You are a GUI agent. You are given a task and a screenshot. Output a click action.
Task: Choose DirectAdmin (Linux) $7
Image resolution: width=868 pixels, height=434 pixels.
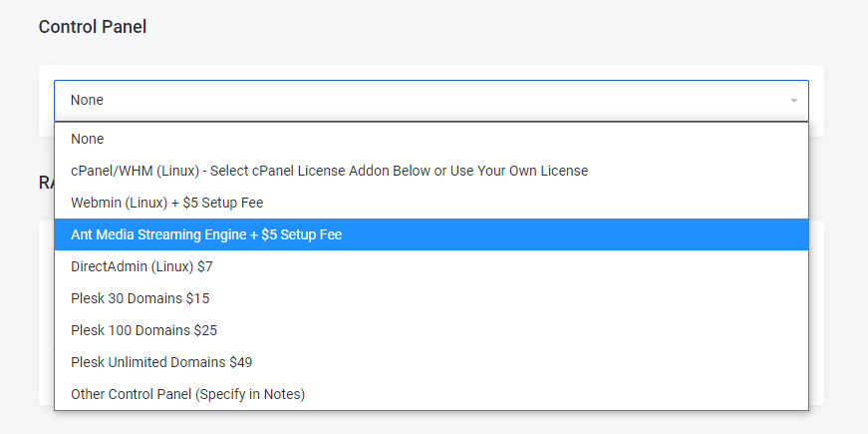point(432,266)
